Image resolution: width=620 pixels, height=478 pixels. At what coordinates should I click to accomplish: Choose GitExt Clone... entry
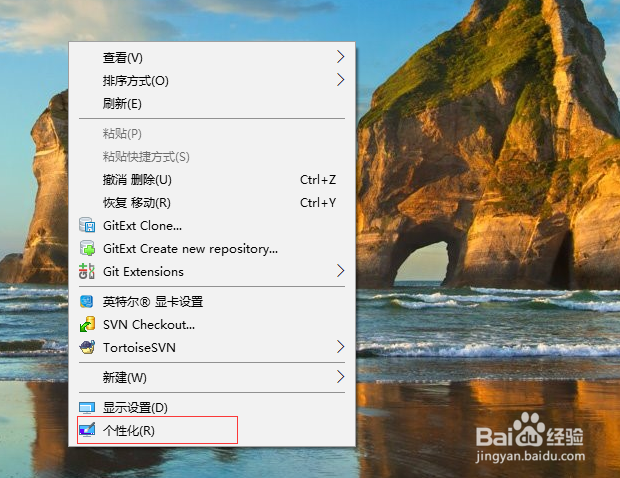(x=212, y=225)
